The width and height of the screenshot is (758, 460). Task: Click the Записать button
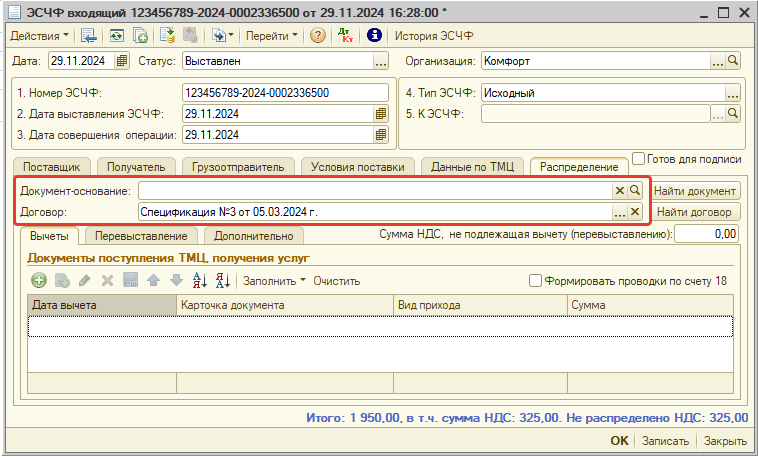coord(665,441)
